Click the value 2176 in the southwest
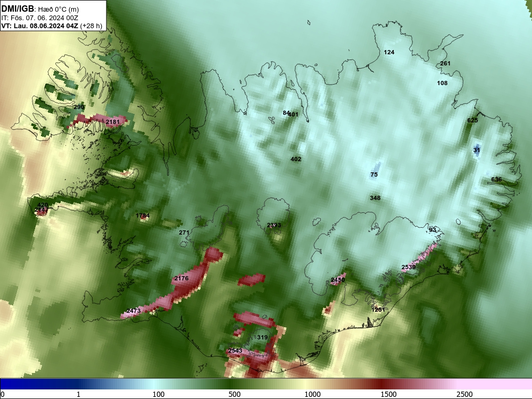This screenshot has width=532, height=399. (181, 278)
